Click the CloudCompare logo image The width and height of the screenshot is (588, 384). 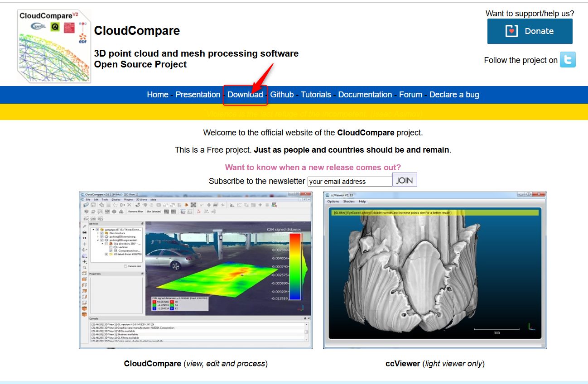coord(54,46)
